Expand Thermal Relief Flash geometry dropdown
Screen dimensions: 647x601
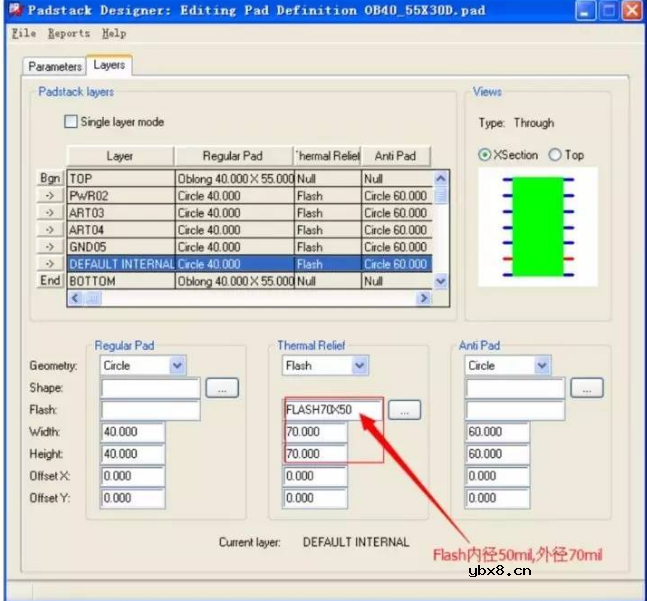(x=360, y=366)
